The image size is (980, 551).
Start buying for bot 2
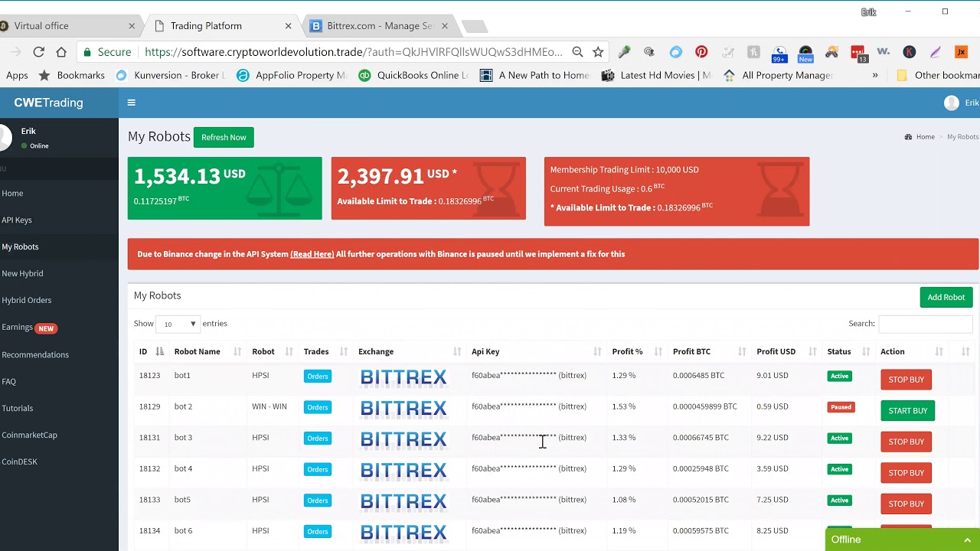coord(907,411)
